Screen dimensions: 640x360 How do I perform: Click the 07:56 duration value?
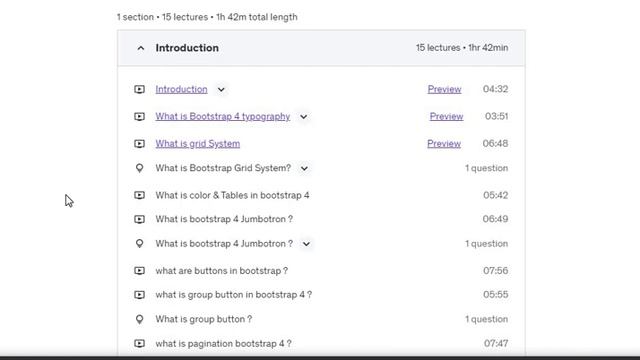coord(496,271)
